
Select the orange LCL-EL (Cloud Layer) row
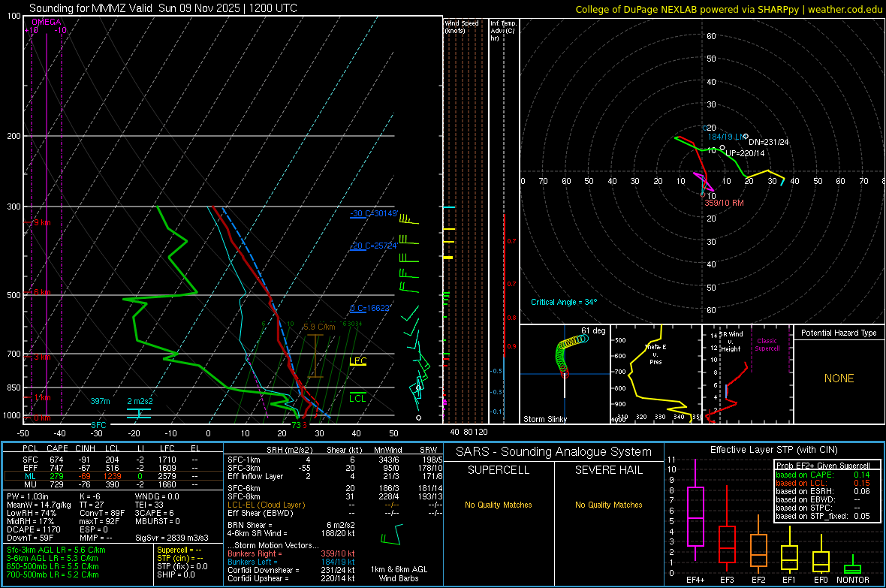(x=335, y=505)
